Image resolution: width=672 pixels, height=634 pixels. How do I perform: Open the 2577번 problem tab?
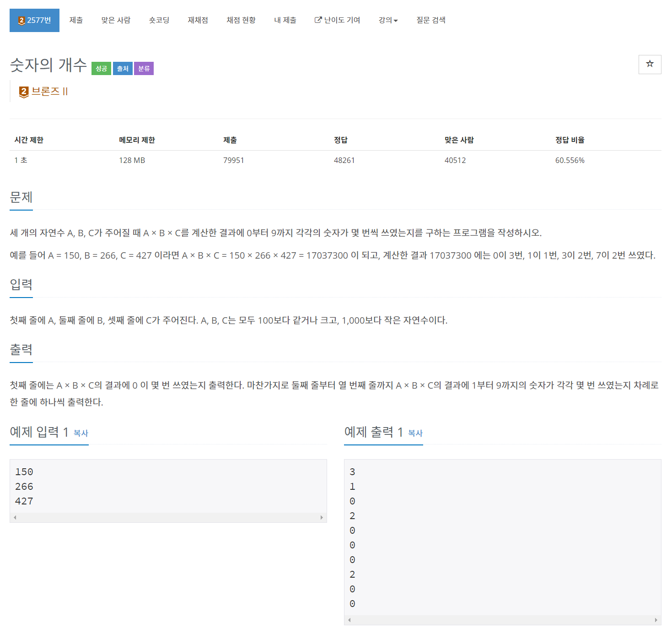(34, 20)
